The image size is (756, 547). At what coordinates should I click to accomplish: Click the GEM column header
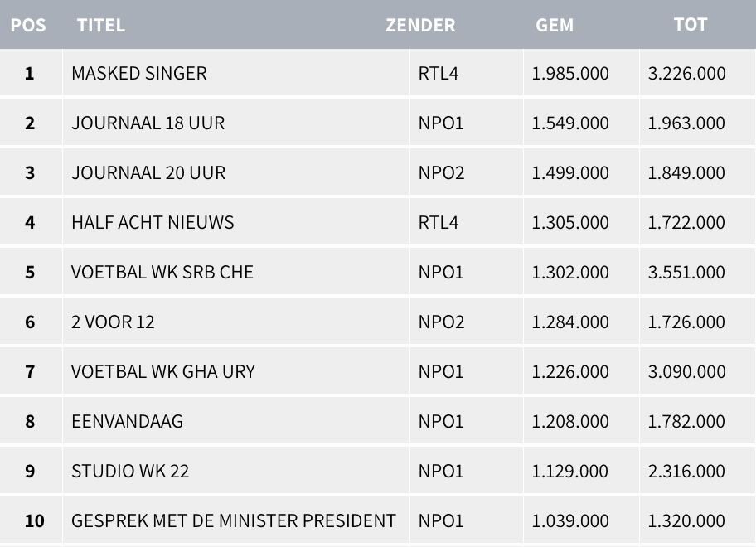coord(555,25)
